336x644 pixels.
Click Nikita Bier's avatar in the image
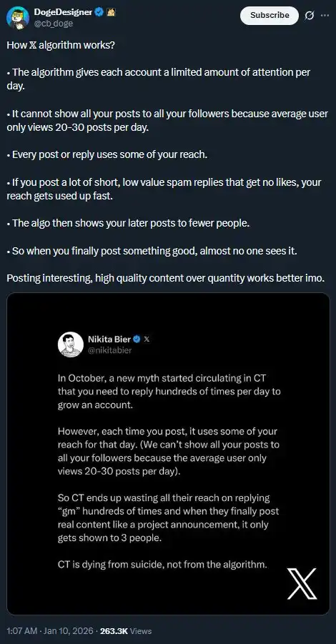(x=71, y=345)
